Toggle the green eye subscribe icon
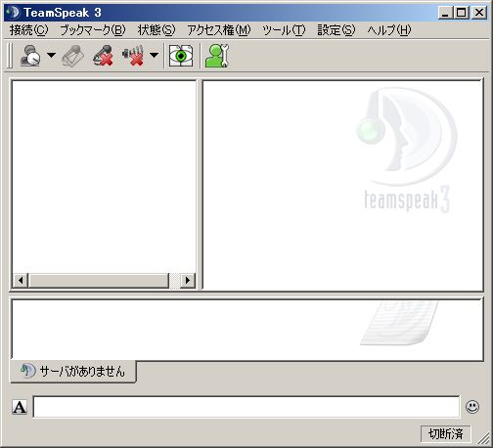 181,56
